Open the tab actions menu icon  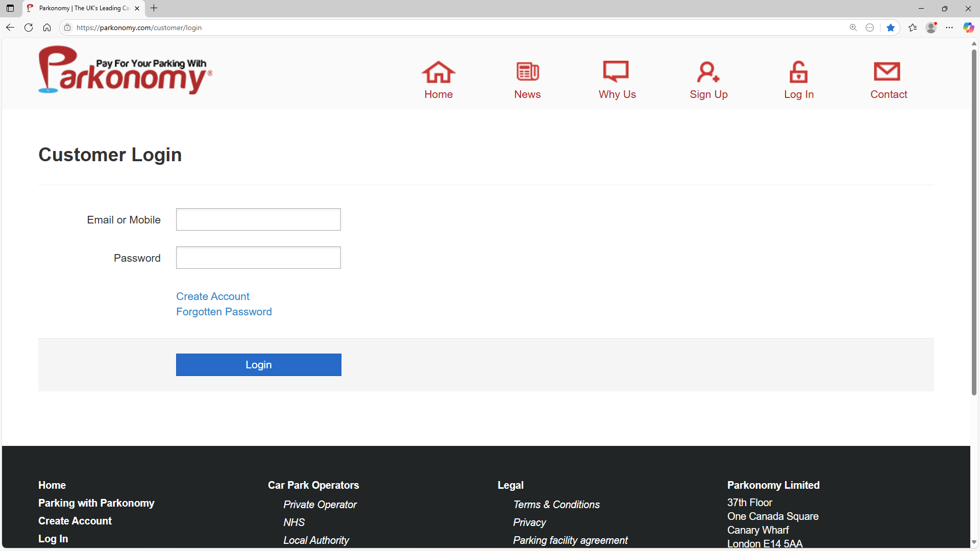(x=10, y=8)
